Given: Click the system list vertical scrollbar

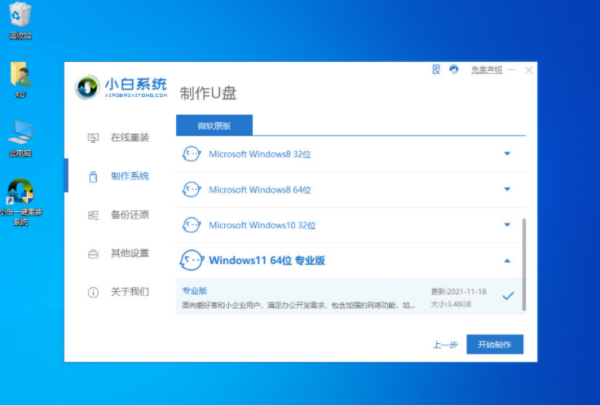Looking at the screenshot, I should tap(524, 265).
